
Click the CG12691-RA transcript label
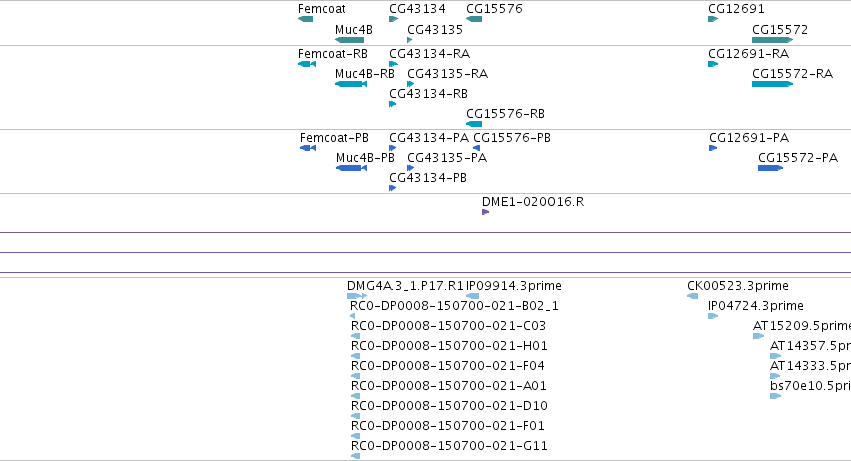(749, 54)
